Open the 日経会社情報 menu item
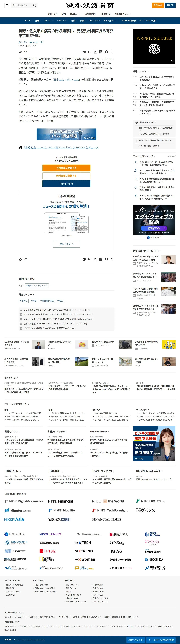 click(x=90, y=14)
